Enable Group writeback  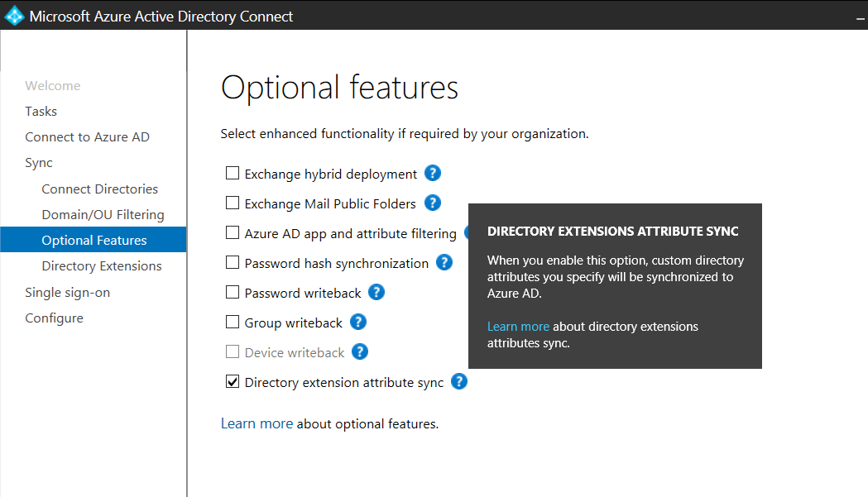click(x=232, y=322)
